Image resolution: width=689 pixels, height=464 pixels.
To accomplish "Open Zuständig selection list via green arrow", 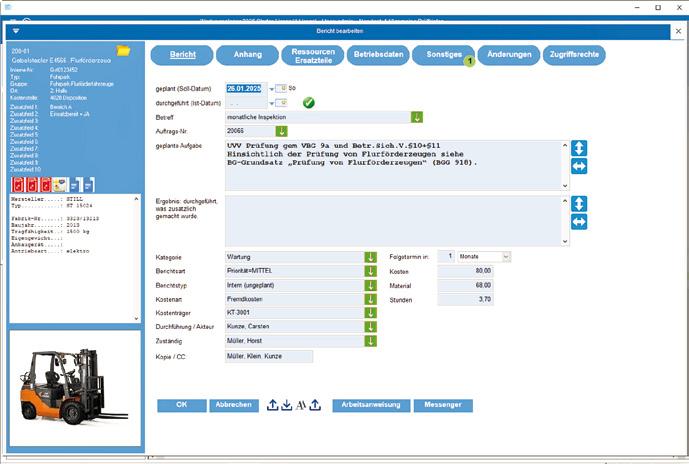I will pyautogui.click(x=370, y=341).
